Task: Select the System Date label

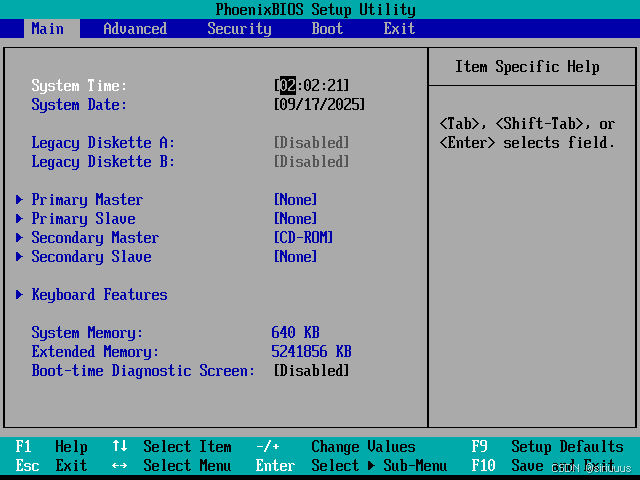Action: click(x=79, y=105)
